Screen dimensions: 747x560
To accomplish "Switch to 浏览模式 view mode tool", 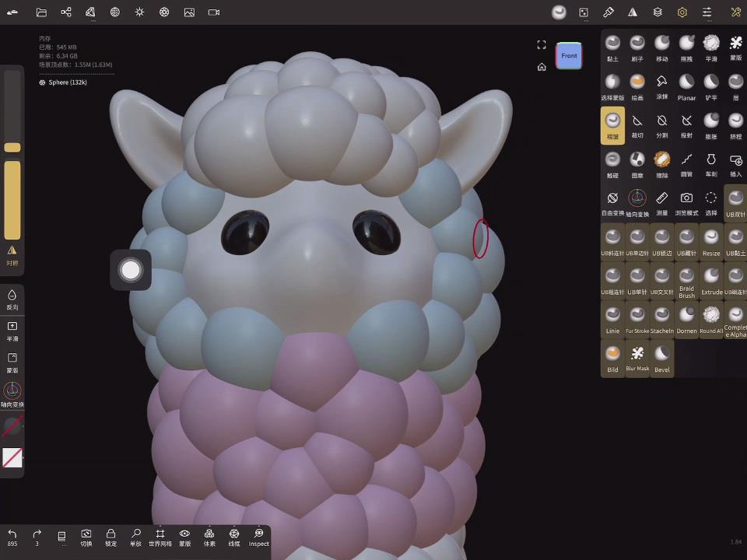I will [686, 203].
